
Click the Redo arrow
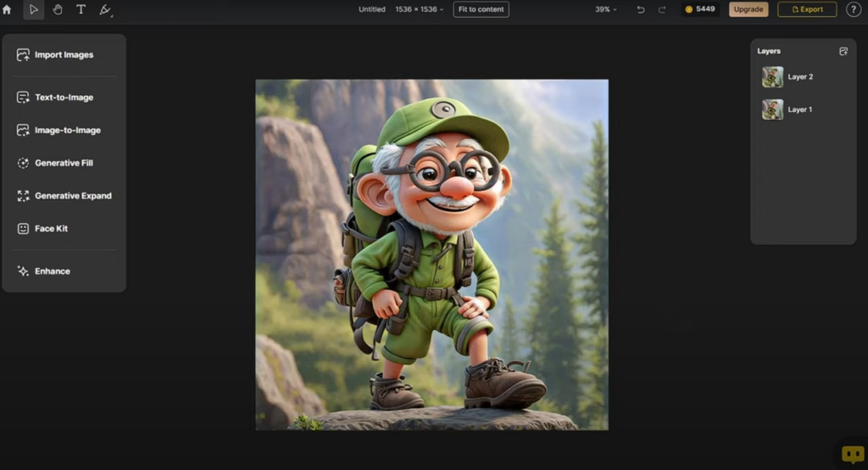tap(661, 9)
